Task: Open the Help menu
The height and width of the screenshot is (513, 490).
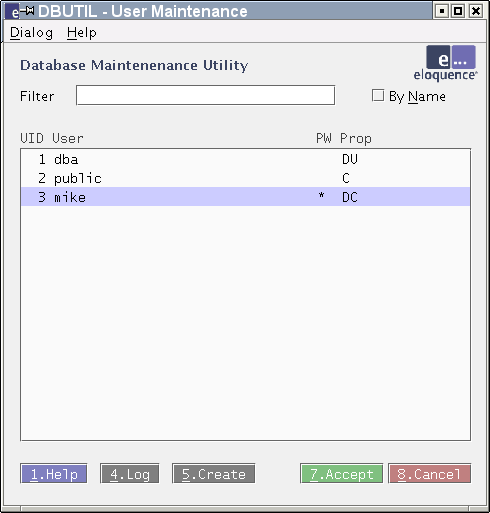Action: point(82,33)
